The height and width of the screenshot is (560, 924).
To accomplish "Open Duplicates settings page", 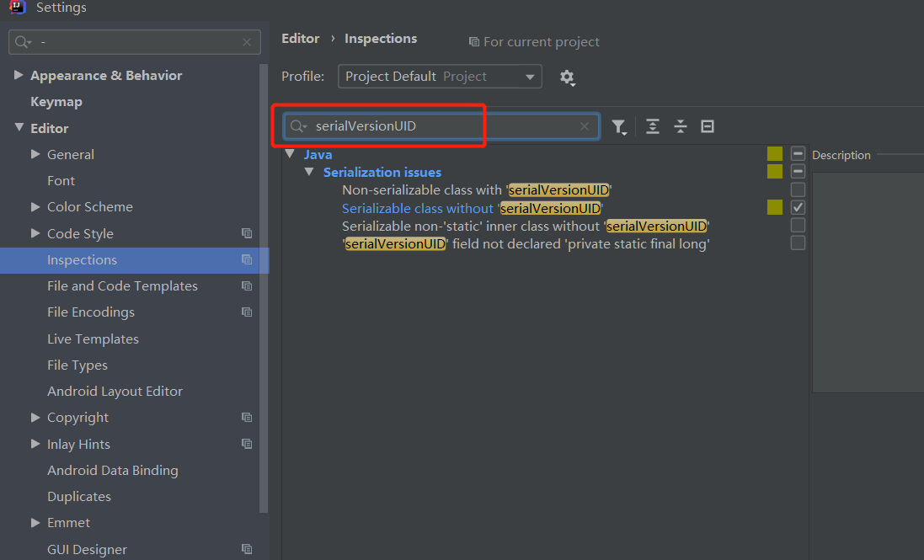I will point(79,496).
